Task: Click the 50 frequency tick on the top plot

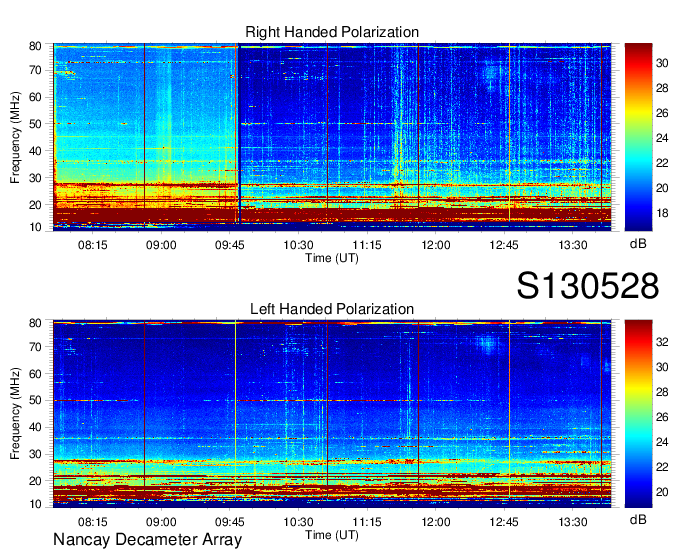Action: coord(35,124)
